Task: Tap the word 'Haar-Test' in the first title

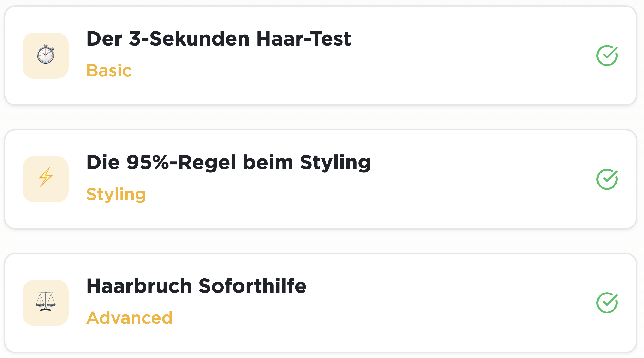Action: (x=304, y=39)
